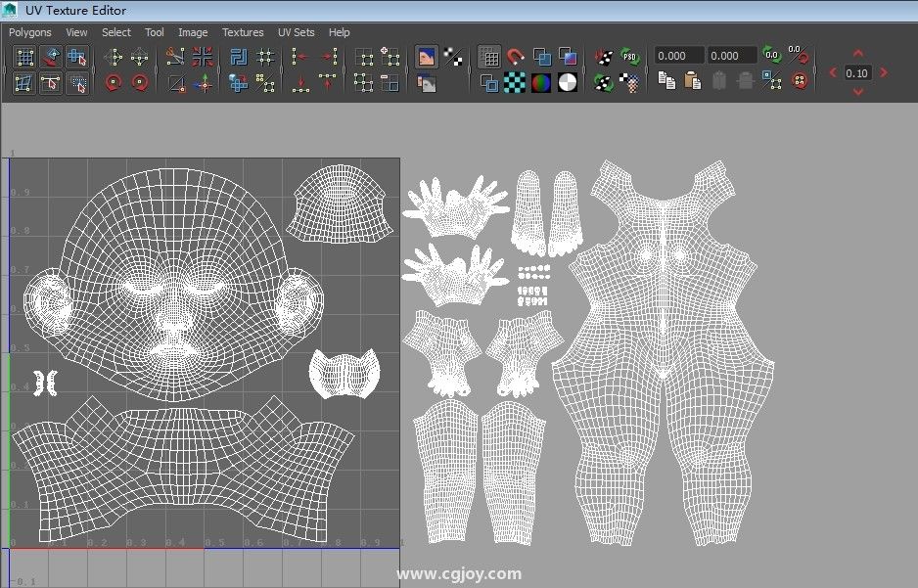Image resolution: width=918 pixels, height=588 pixels.
Task: Click the UV Lattice tool icon
Action: [25, 57]
